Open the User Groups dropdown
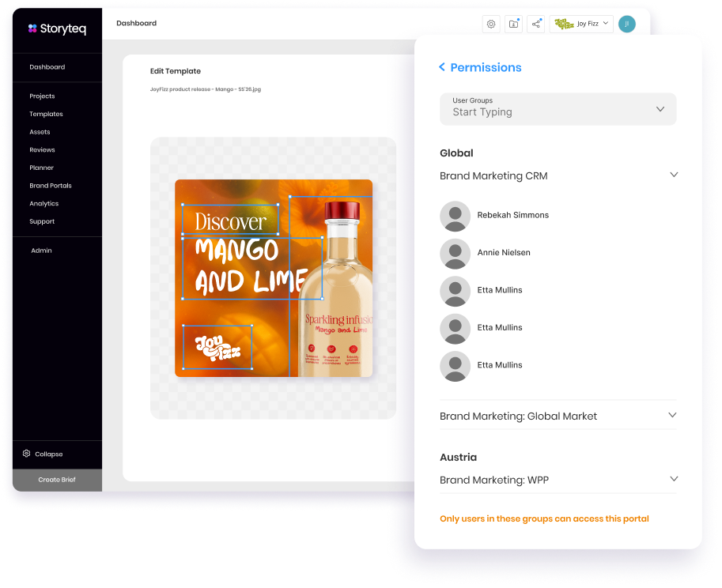 [x=558, y=109]
